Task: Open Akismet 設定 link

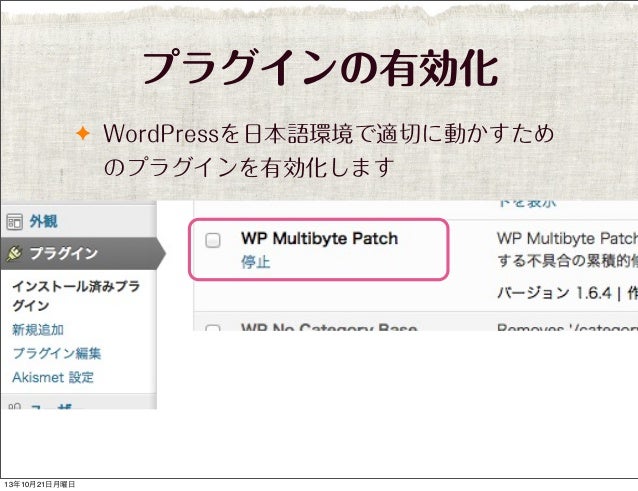Action: [x=53, y=377]
